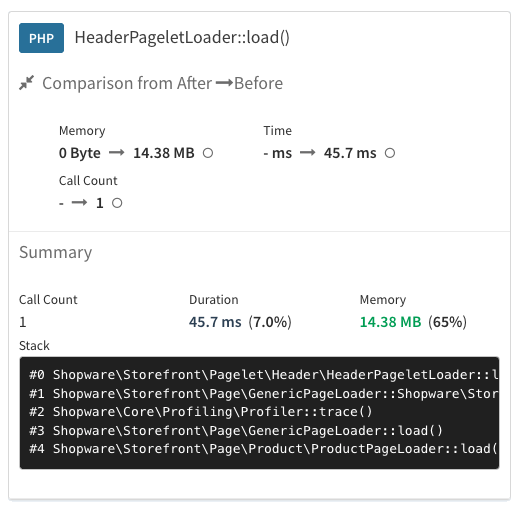Select stack frame #4 ProductPageLoader::load
This screenshot has width=523, height=510.
point(264,449)
